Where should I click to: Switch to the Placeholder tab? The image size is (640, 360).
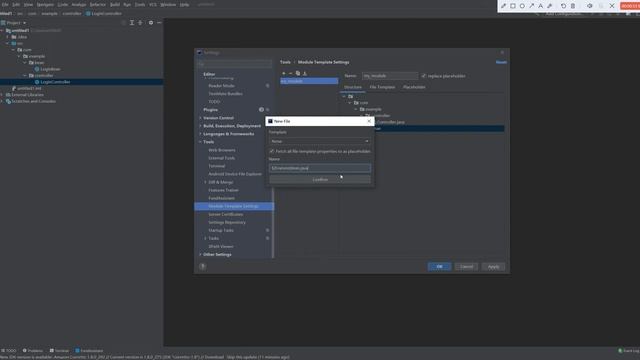(414, 87)
